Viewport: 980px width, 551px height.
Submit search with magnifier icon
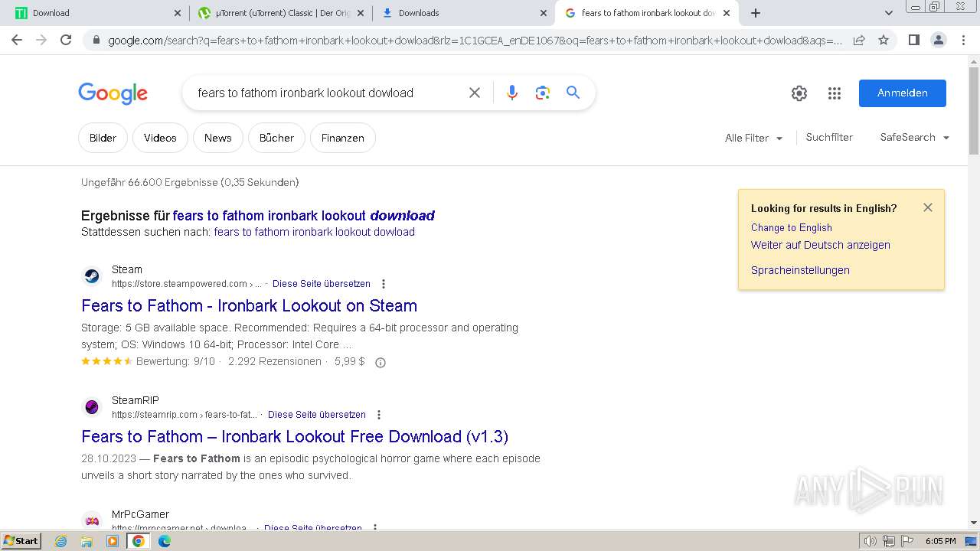coord(573,93)
